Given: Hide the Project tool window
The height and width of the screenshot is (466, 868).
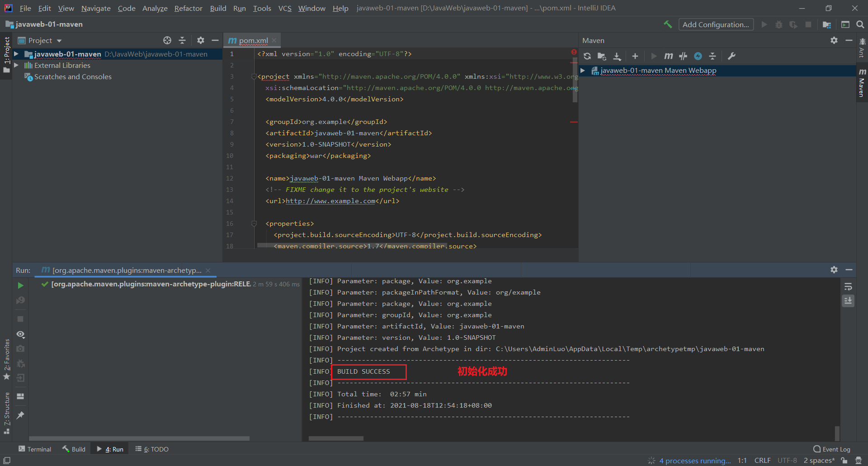Looking at the screenshot, I should (215, 40).
